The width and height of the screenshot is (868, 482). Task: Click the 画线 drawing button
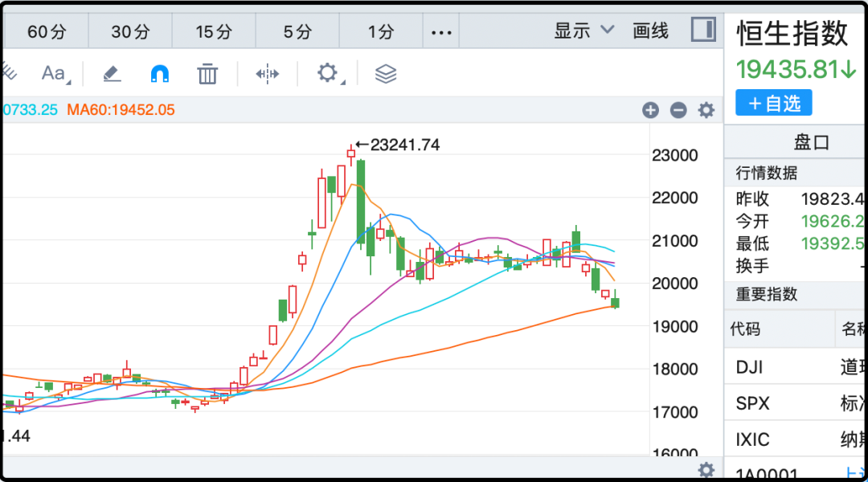(x=651, y=31)
